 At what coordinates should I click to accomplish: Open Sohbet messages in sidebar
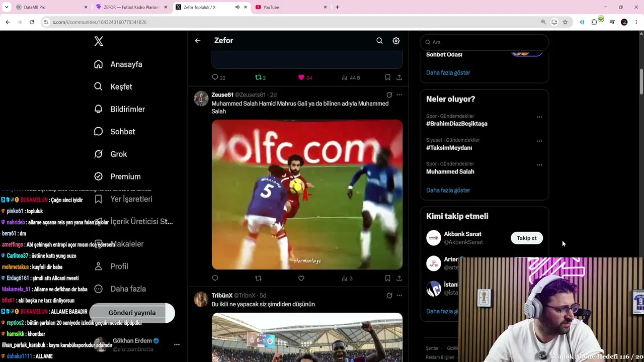pyautogui.click(x=114, y=132)
